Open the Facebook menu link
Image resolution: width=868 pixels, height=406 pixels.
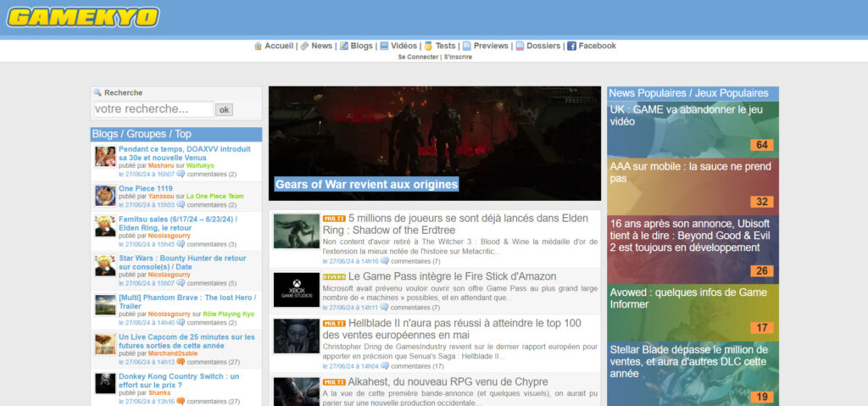(598, 46)
